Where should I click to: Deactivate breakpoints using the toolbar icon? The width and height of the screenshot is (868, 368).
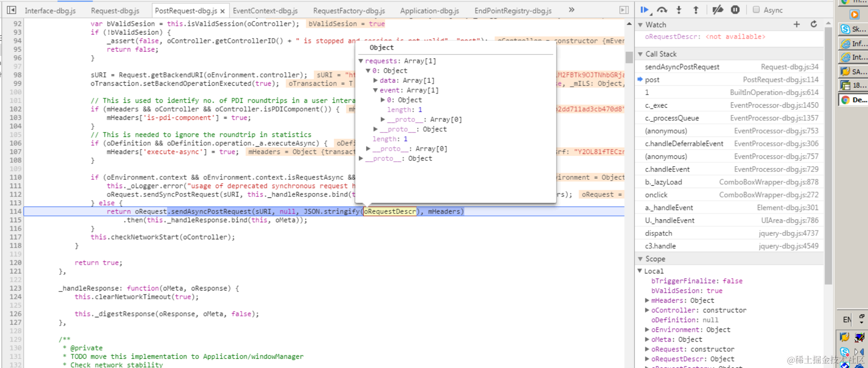tap(718, 10)
